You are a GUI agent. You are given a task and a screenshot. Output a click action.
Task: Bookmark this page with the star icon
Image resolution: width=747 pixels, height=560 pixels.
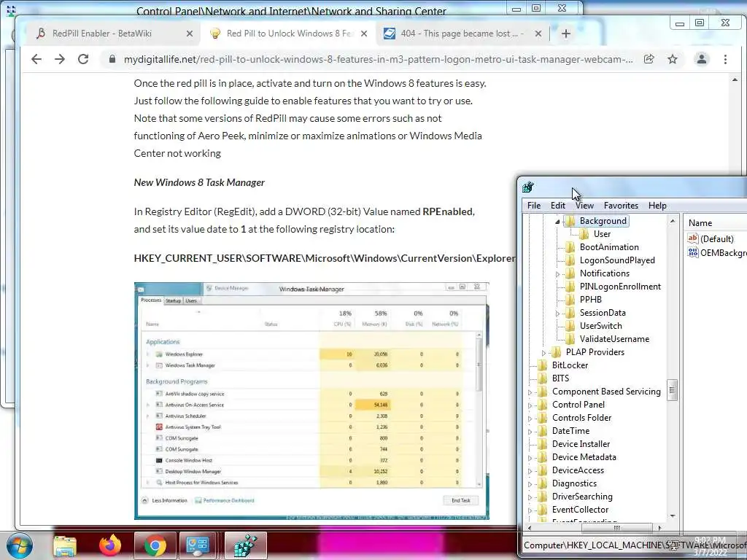672,59
